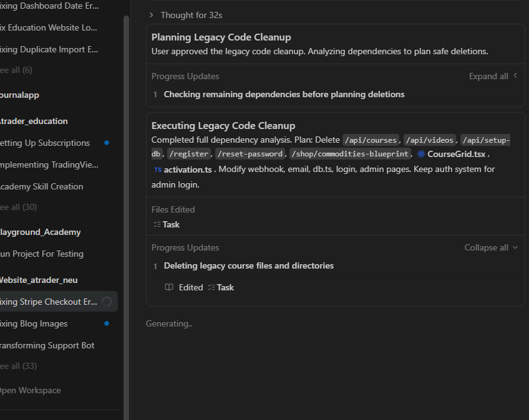
Task: Click See all (30) conversations
Action: (x=19, y=207)
